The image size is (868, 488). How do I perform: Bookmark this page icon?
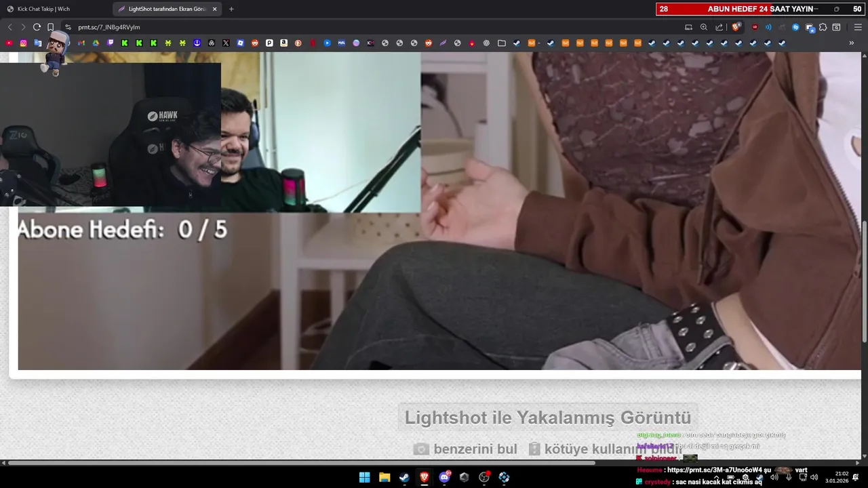[x=50, y=27]
